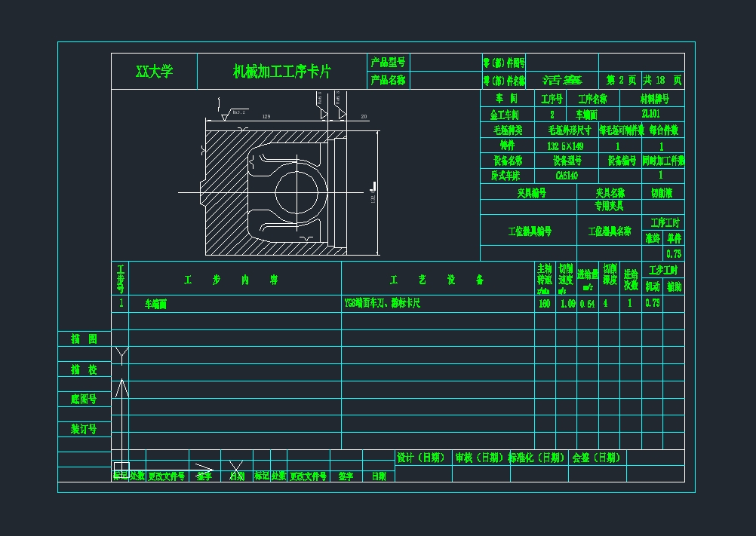Image resolution: width=756 pixels, height=536 pixels.
Task: Click the '单件' column label
Action: 674,238
